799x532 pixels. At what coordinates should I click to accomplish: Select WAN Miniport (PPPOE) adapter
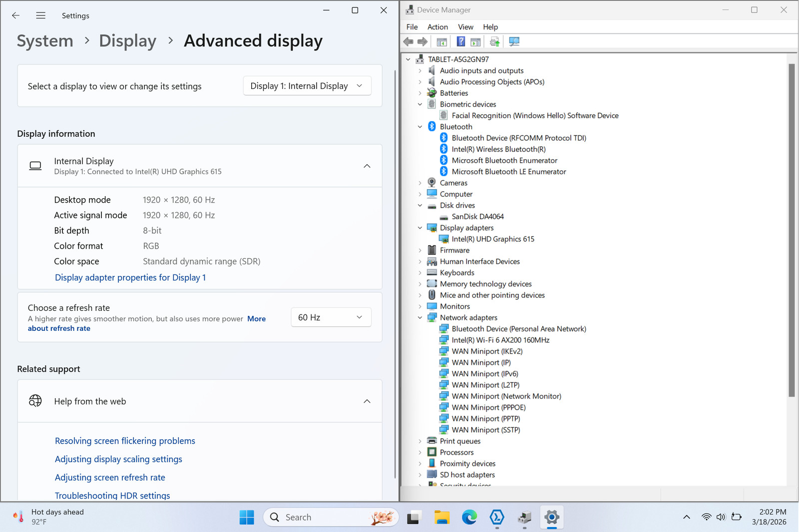click(488, 407)
